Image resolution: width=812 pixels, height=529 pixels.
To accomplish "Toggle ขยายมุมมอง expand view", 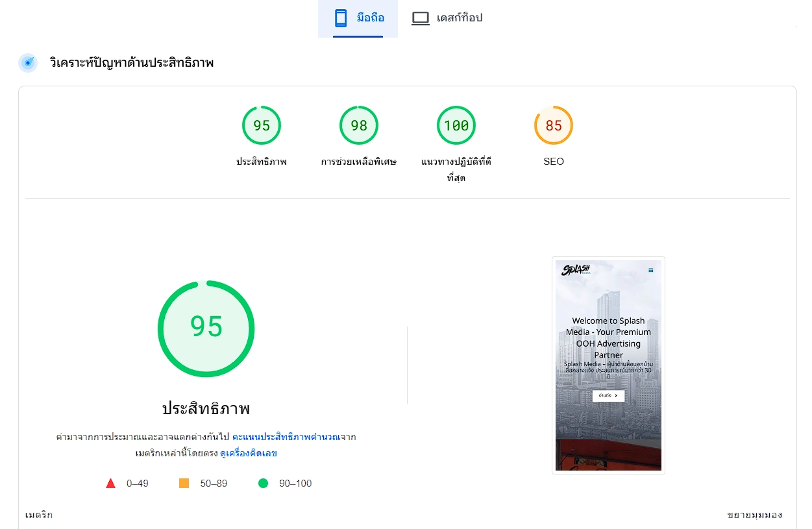I will (x=755, y=515).
